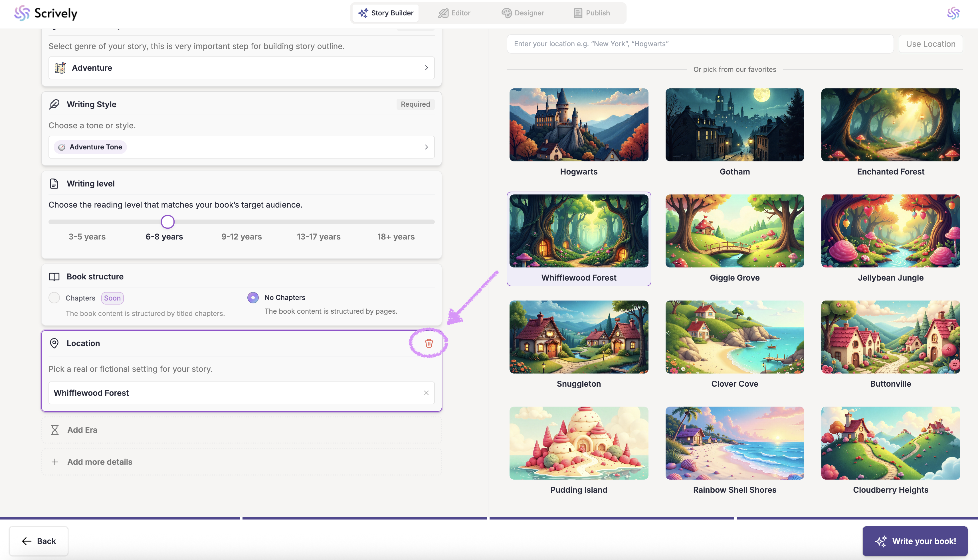Click the Book structure open-book icon
This screenshot has height=560, width=978.
tap(54, 277)
